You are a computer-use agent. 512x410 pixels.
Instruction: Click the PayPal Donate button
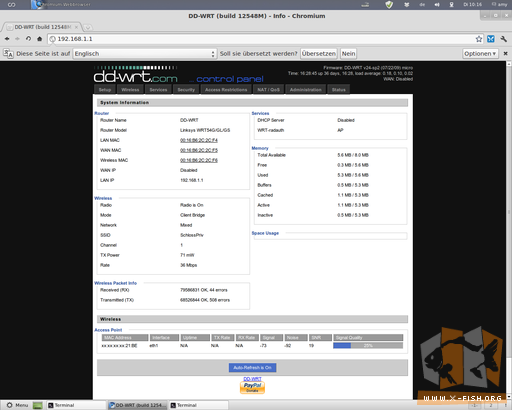tap(252, 388)
